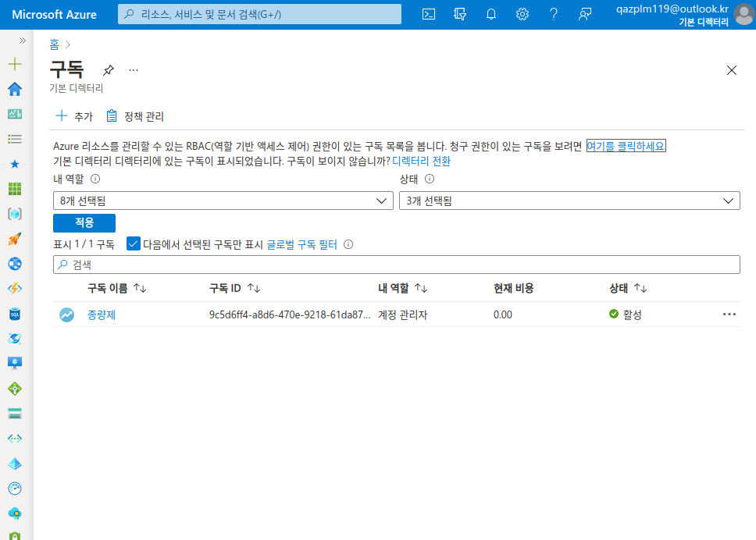Open Favorites star in sidebar
The width and height of the screenshot is (756, 540).
click(15, 165)
